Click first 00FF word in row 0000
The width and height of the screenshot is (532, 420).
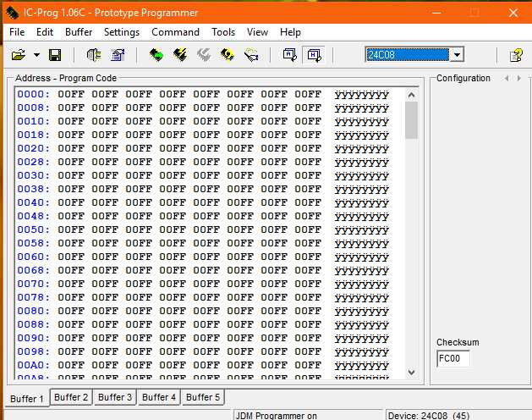(71, 94)
